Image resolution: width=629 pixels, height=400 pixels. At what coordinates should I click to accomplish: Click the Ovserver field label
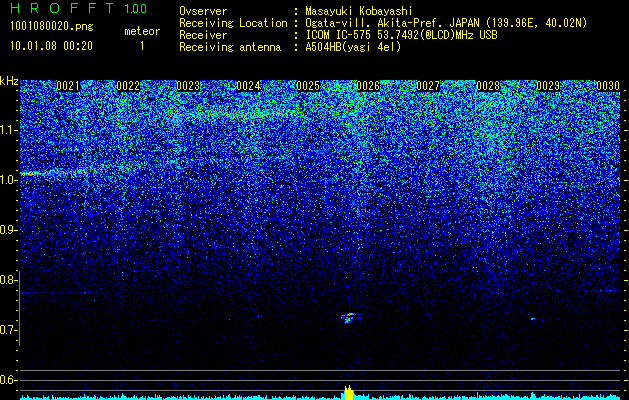tap(203, 11)
